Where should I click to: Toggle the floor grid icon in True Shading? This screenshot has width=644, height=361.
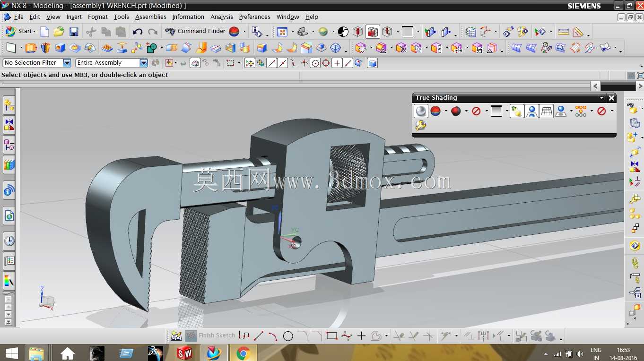click(x=546, y=111)
